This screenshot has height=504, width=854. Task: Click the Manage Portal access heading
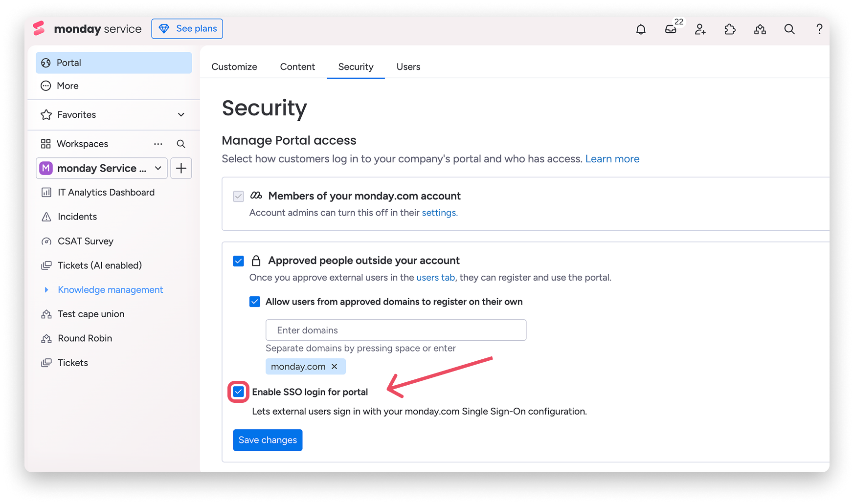pos(289,141)
